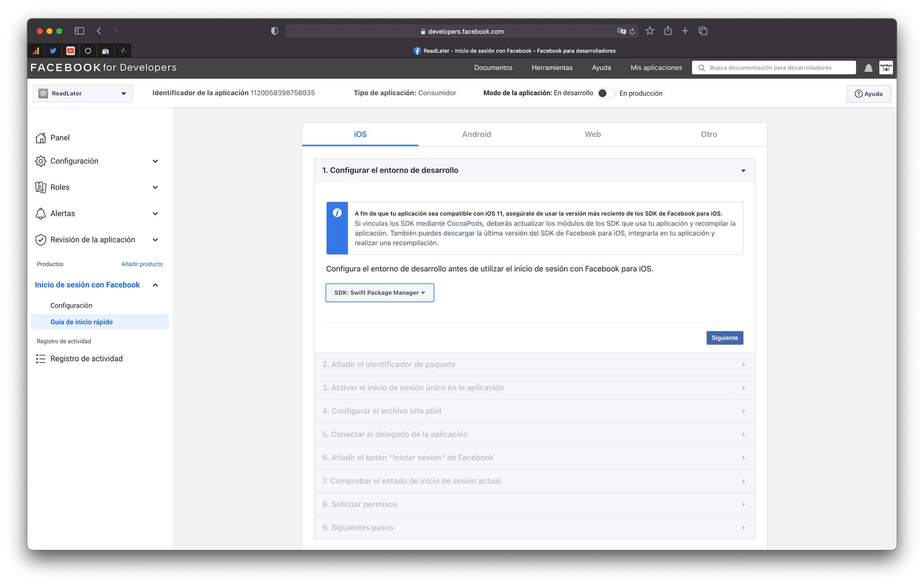
Task: Select the iOS platform tab
Action: [360, 134]
